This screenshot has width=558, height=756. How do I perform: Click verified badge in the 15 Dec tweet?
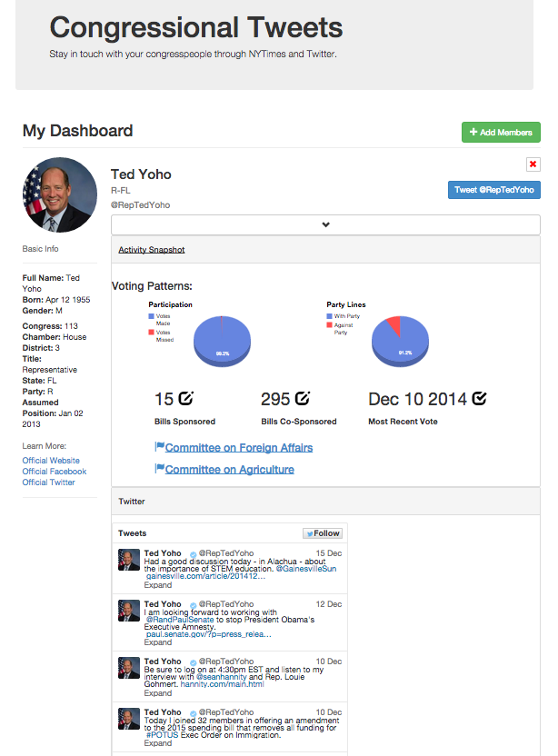click(193, 554)
